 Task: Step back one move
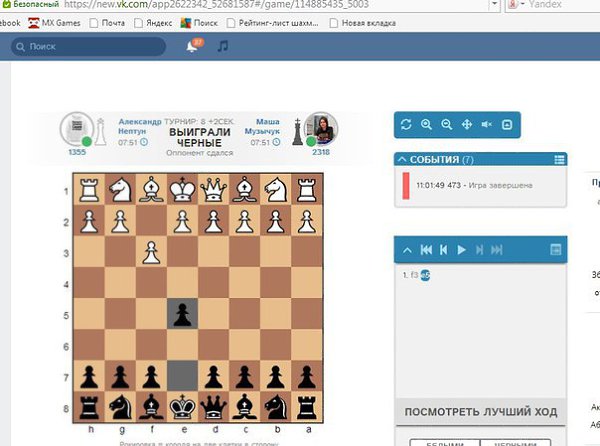coord(443,249)
